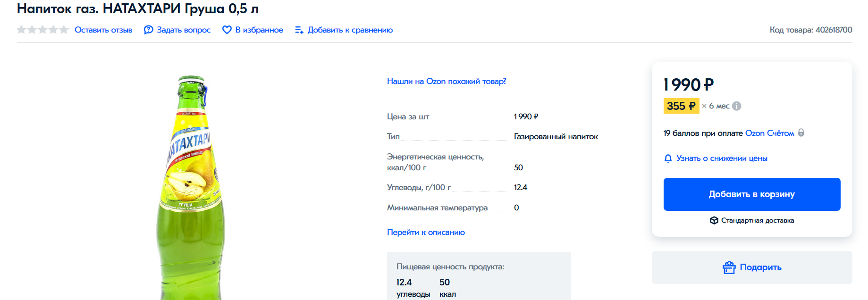Click the box icon beside Стандартная доставка
868x300 pixels.
pos(714,220)
